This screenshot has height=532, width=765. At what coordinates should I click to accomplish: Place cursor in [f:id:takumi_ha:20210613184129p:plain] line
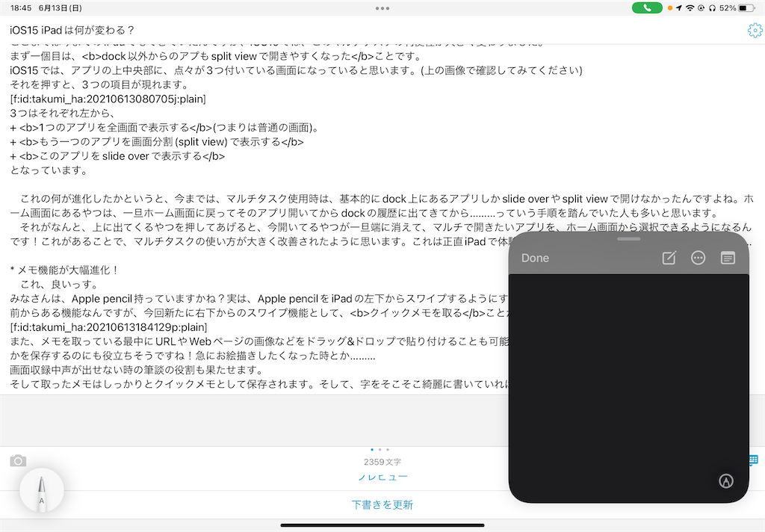click(108, 327)
